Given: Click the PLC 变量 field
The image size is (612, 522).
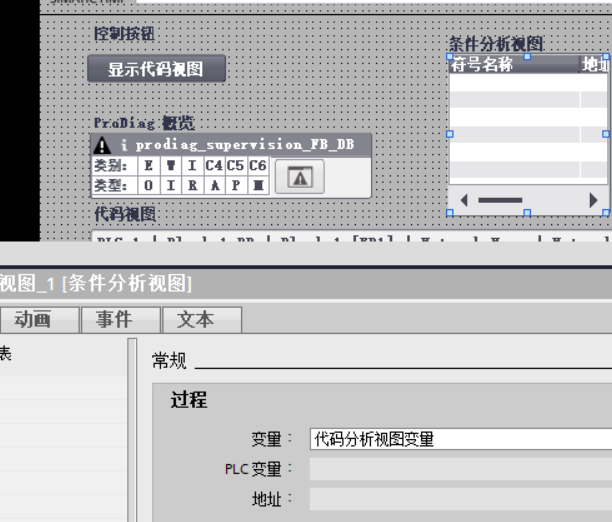Looking at the screenshot, I should (461, 469).
